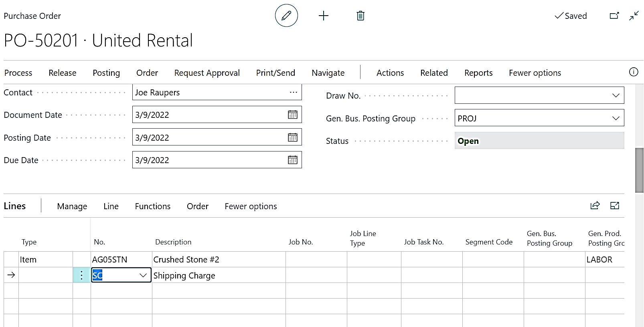Select the Shipping Charge description cell
This screenshot has width=644, height=327.
click(219, 275)
